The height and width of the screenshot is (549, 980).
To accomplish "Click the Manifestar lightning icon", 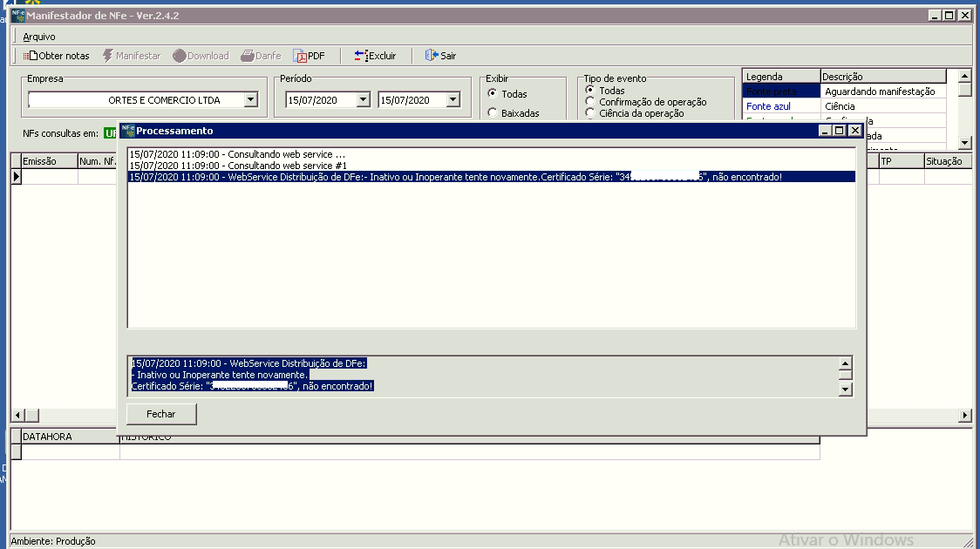I will coord(108,56).
